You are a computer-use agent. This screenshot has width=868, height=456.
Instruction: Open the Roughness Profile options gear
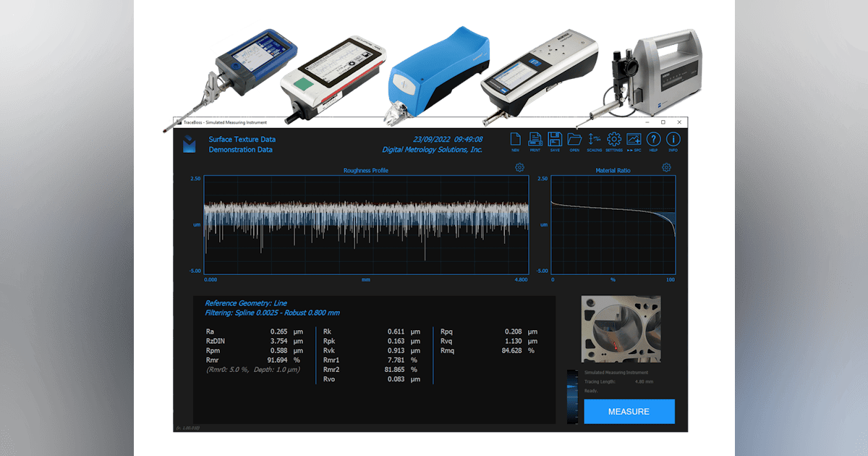(518, 167)
